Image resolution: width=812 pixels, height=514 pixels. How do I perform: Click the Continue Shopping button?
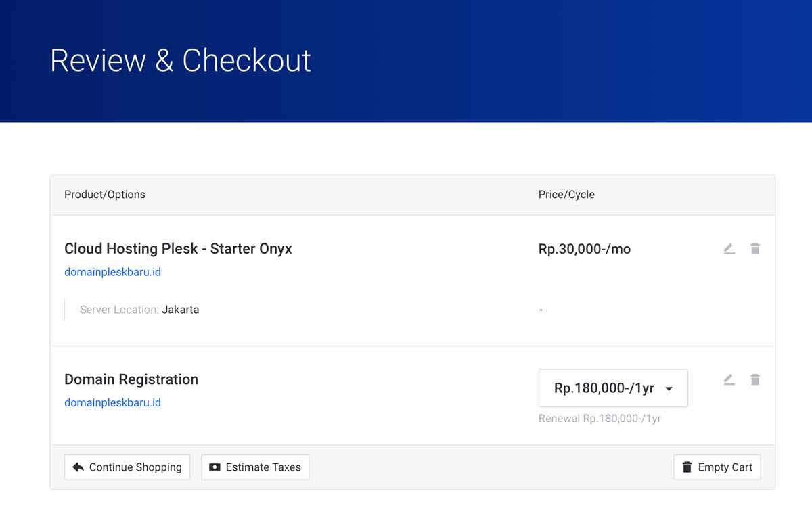coord(127,467)
